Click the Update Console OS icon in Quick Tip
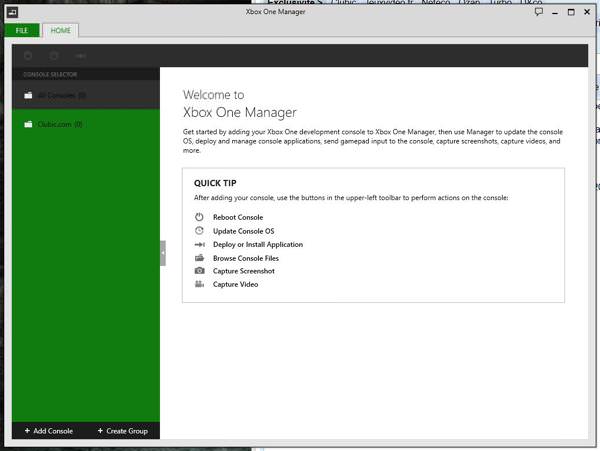This screenshot has width=600, height=451. (x=199, y=231)
